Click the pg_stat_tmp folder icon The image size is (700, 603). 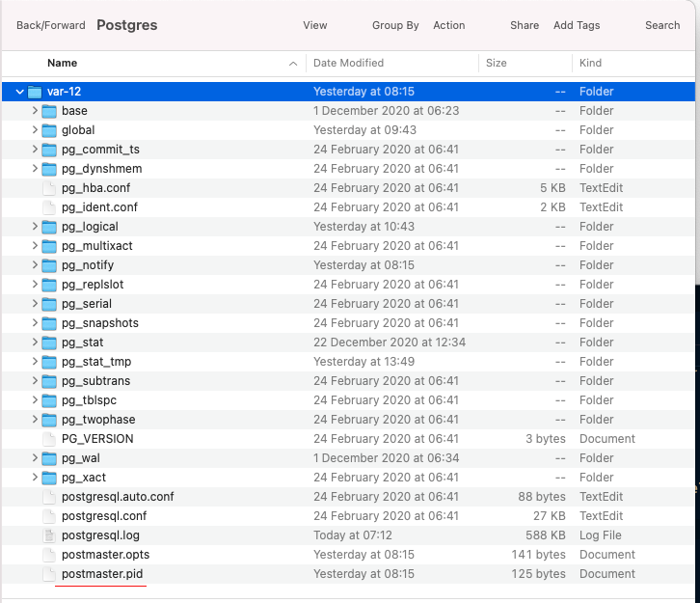(x=49, y=362)
